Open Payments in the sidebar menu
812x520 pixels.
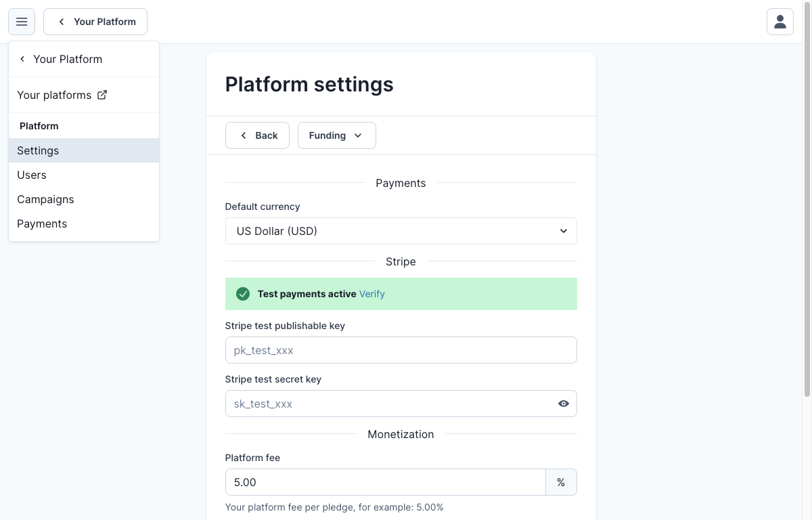(x=84, y=223)
